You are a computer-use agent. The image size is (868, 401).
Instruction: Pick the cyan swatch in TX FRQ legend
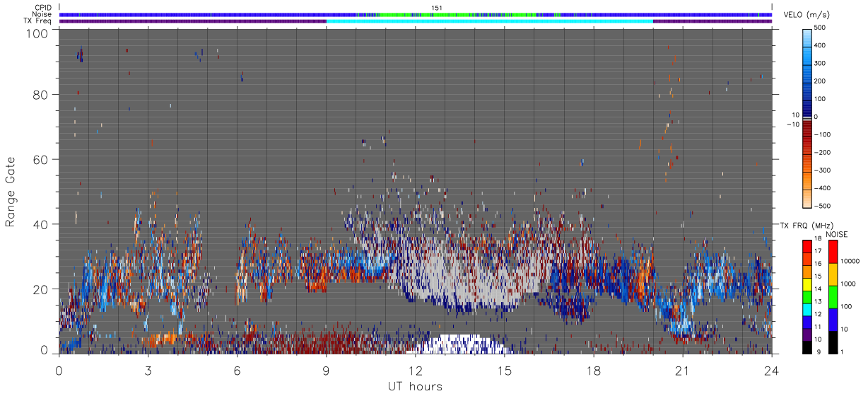tap(807, 308)
